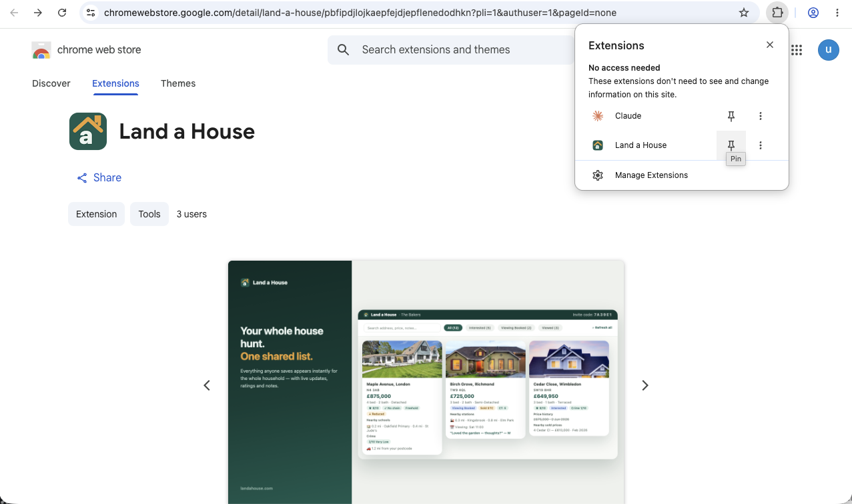Click the Land a House heading text
Image resolution: width=852 pixels, height=504 pixels.
click(x=187, y=131)
